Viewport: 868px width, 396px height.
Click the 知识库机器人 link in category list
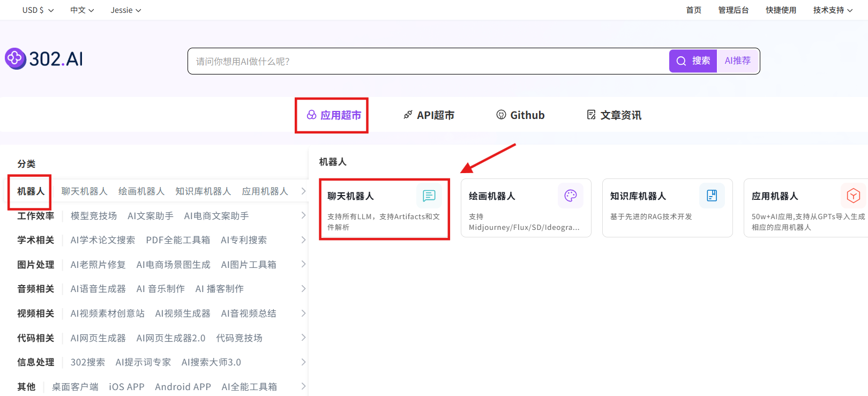pyautogui.click(x=203, y=191)
